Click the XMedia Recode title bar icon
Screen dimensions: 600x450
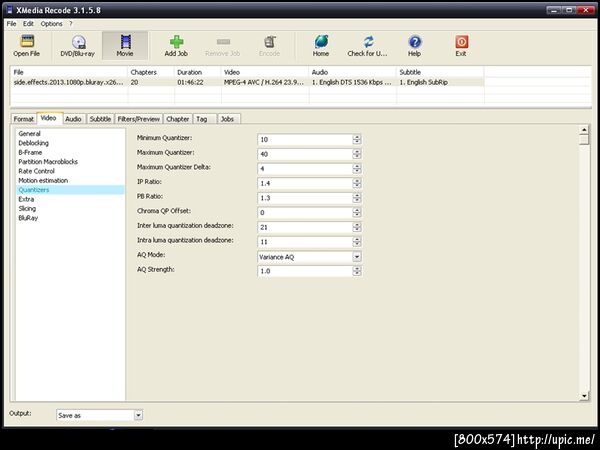coord(10,10)
